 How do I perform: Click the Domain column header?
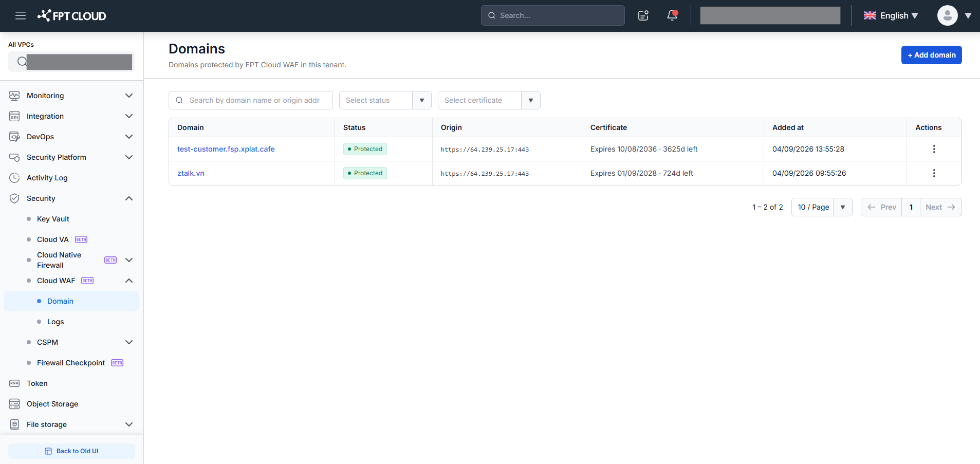click(191, 127)
